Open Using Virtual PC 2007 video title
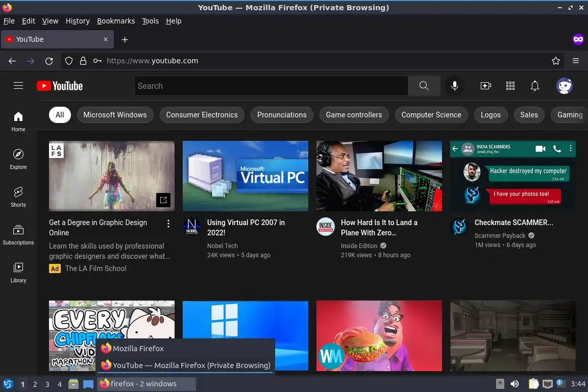This screenshot has height=392, width=588. point(246,227)
